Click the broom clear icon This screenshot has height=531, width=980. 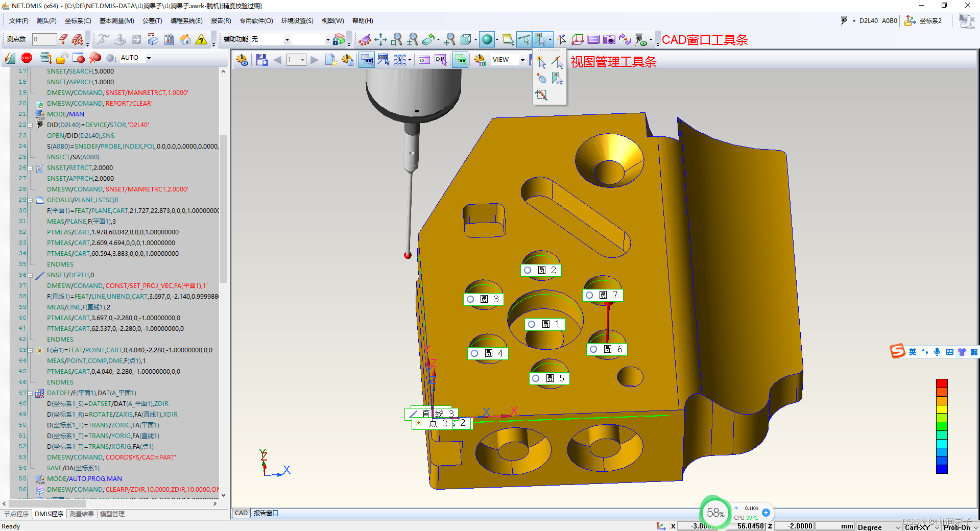[365, 39]
